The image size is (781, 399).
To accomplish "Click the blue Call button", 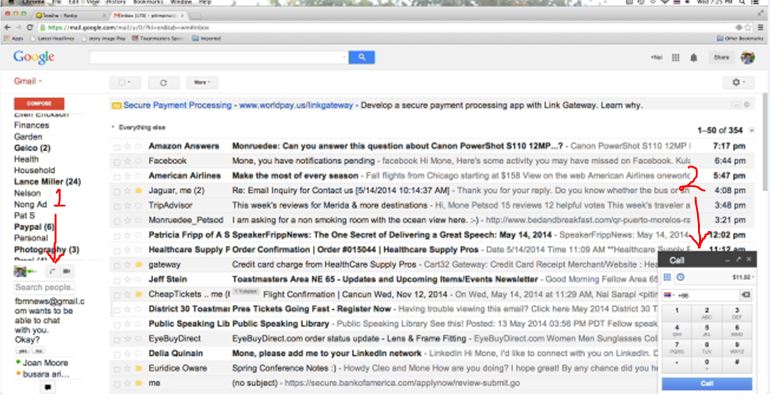I will point(707,384).
